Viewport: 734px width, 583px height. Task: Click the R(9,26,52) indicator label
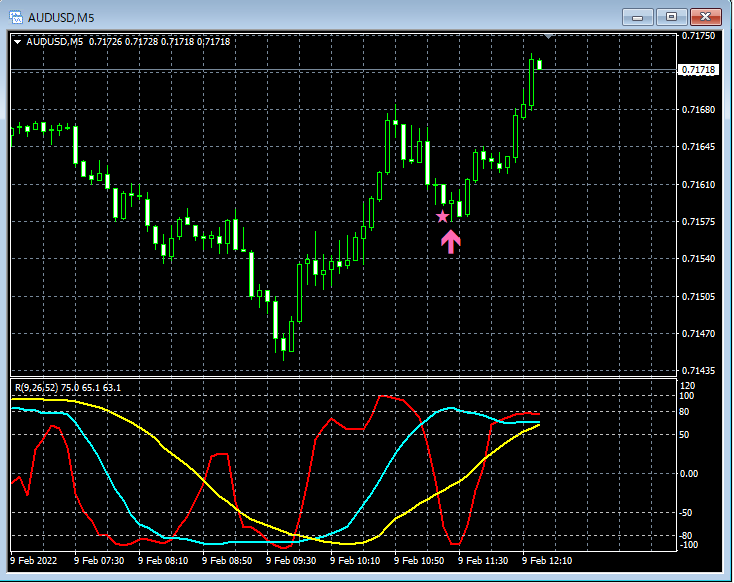[x=68, y=388]
